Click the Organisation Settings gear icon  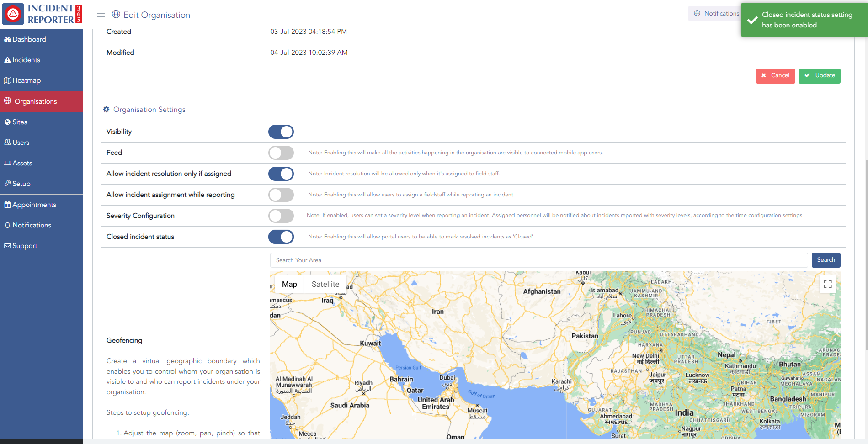107,110
